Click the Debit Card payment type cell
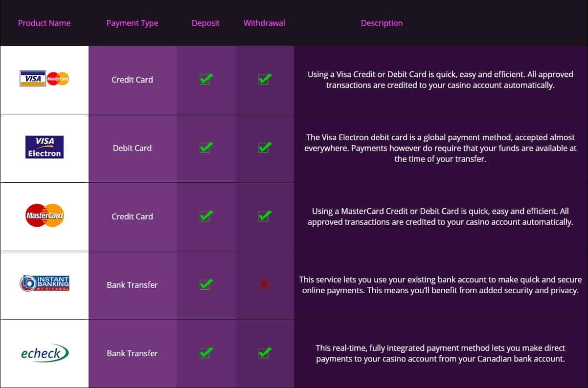Image resolution: width=588 pixels, height=388 pixels. point(132,148)
